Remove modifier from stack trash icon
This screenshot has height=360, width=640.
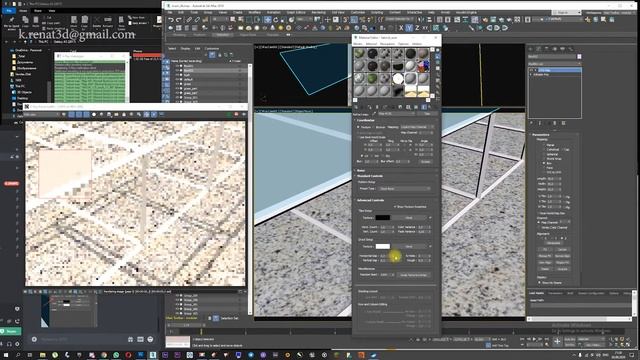tap(555, 123)
